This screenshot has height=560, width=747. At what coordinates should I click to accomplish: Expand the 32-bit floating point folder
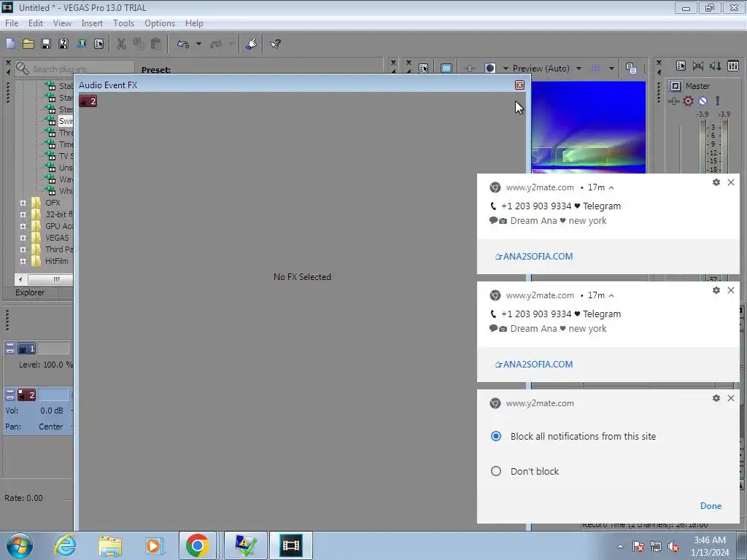pos(23,214)
